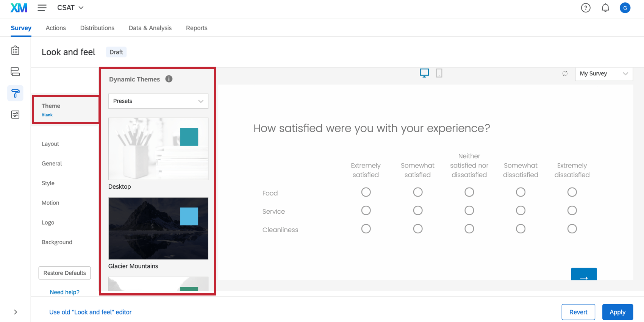The width and height of the screenshot is (644, 322).
Task: Select Extremely satisfied for Food
Action: click(366, 192)
